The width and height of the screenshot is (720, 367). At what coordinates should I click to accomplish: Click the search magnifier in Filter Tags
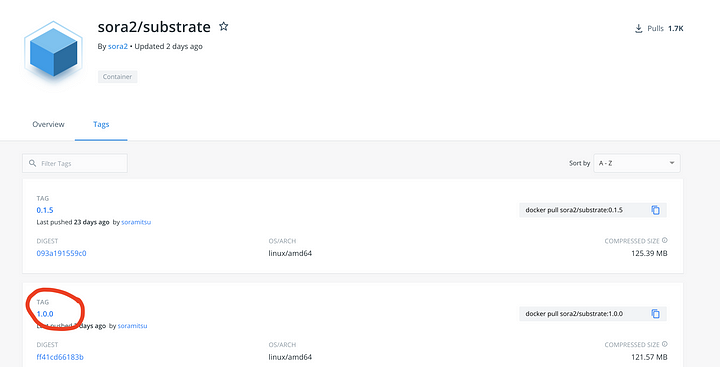(32, 163)
